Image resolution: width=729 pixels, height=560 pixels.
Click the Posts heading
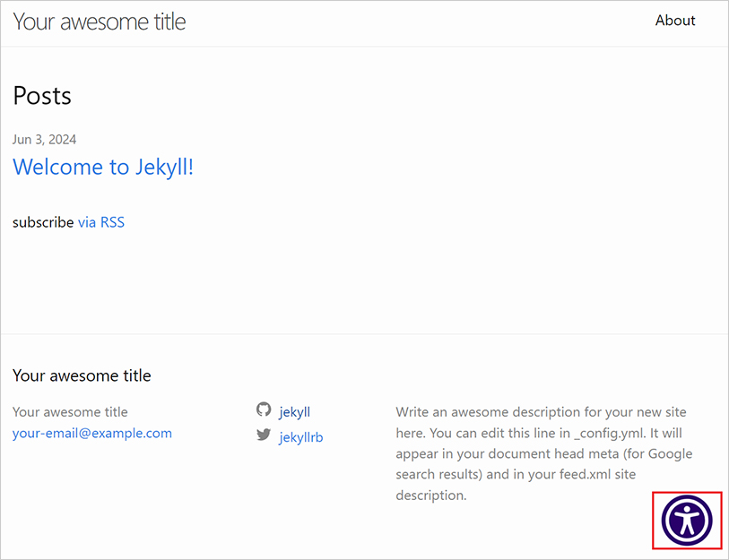[x=42, y=96]
